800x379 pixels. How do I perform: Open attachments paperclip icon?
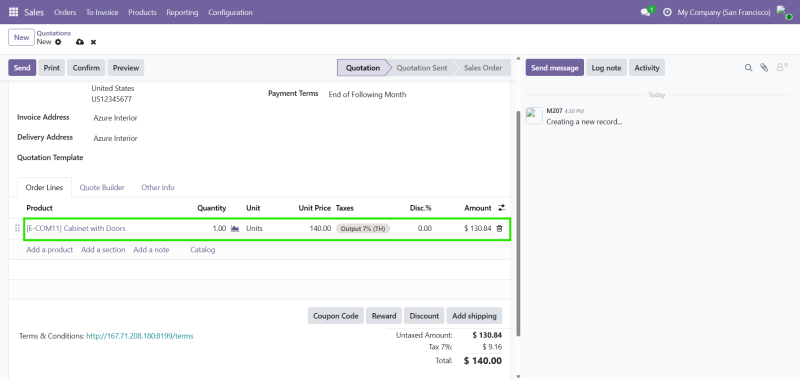[x=764, y=67]
